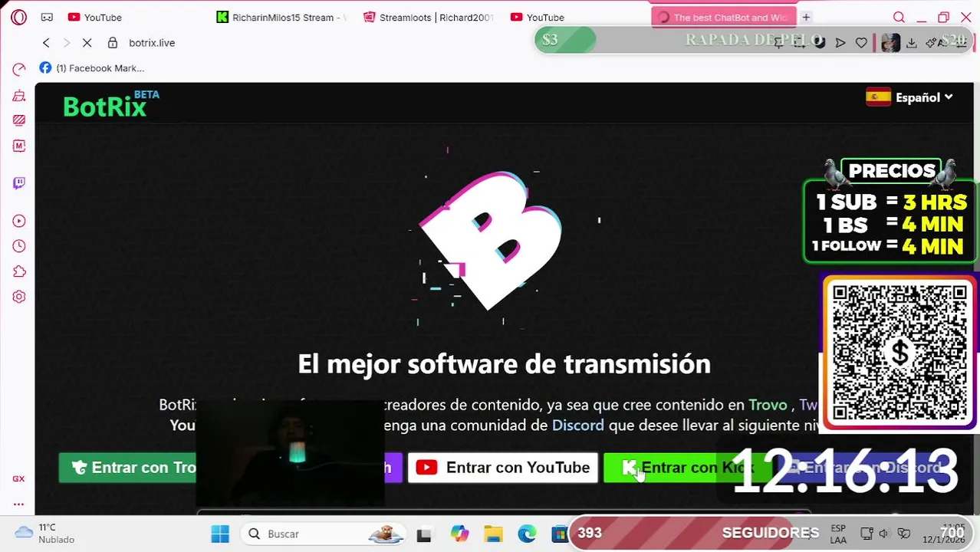Open the Windows Start menu

220,534
